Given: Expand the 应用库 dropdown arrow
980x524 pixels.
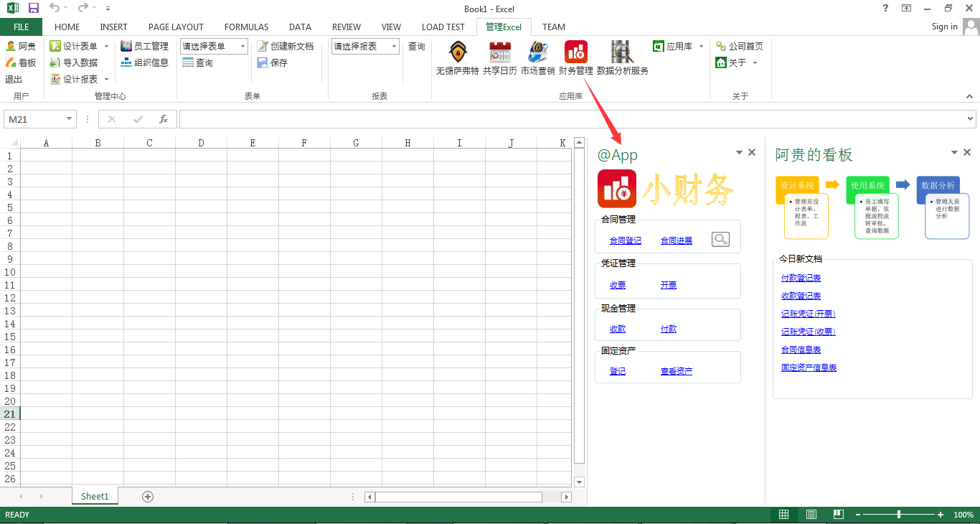Looking at the screenshot, I should [701, 46].
